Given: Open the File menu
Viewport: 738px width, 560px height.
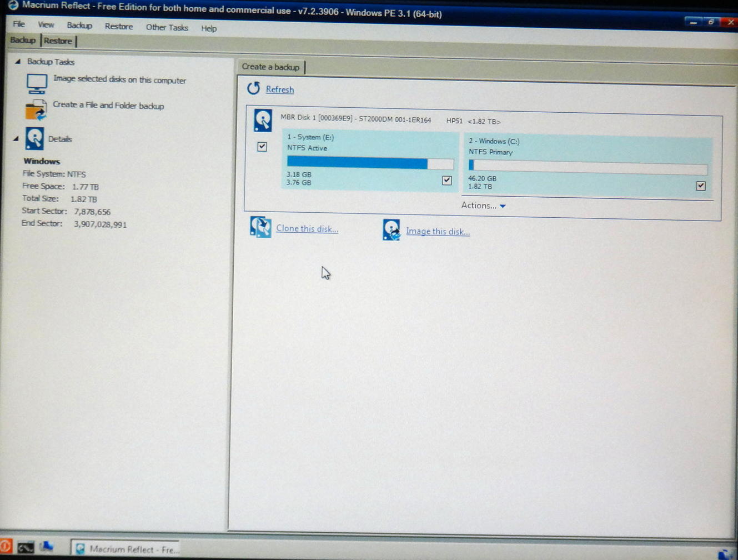Looking at the screenshot, I should pos(19,24).
